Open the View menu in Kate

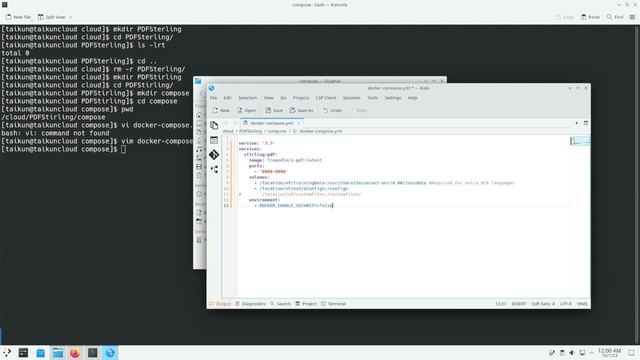(x=269, y=98)
